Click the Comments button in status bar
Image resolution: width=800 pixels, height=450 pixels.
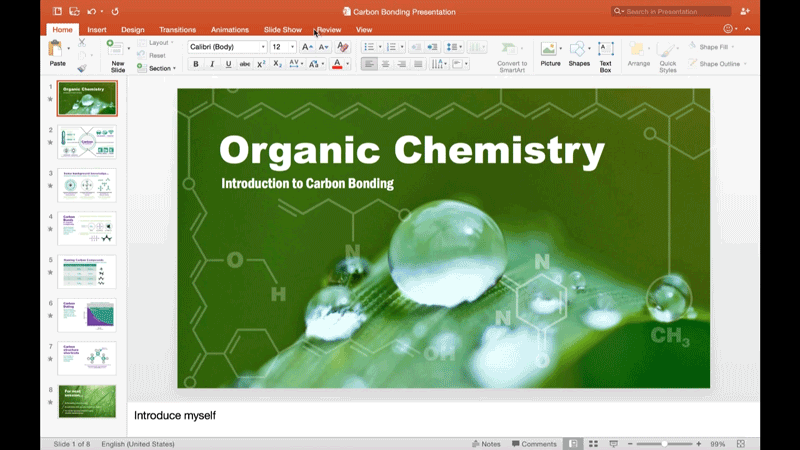point(533,443)
